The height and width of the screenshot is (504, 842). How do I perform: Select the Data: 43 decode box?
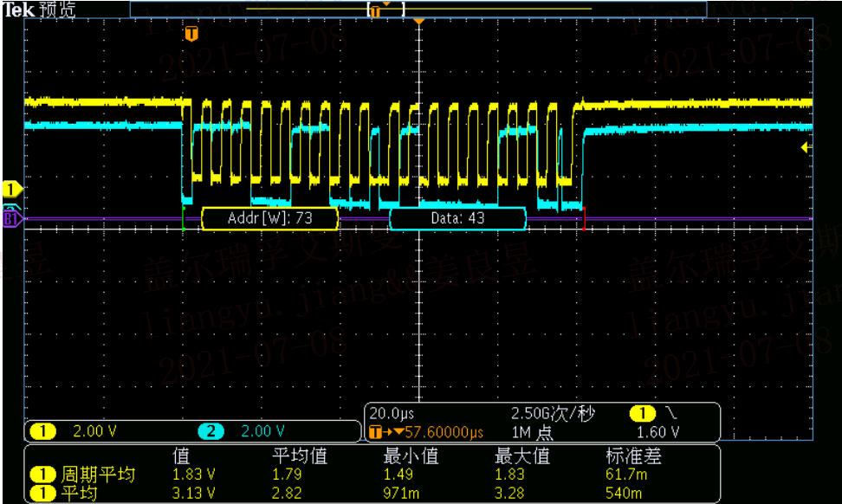(x=457, y=218)
